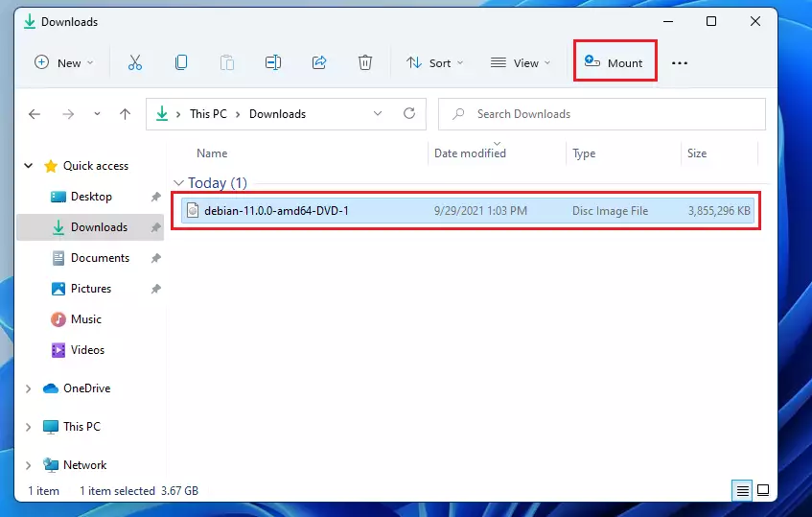812x517 pixels.
Task: Refresh the Downloads folder
Action: click(x=409, y=113)
